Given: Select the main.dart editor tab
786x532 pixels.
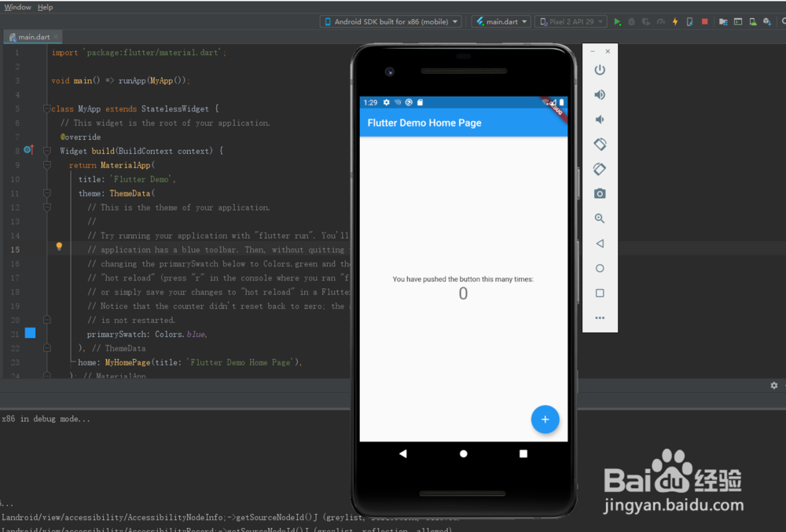Looking at the screenshot, I should 34,37.
